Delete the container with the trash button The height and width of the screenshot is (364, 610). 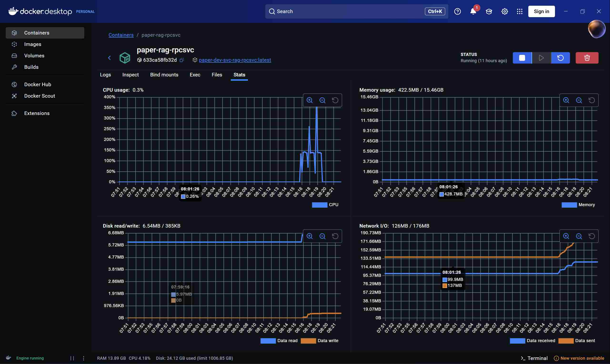pos(587,58)
